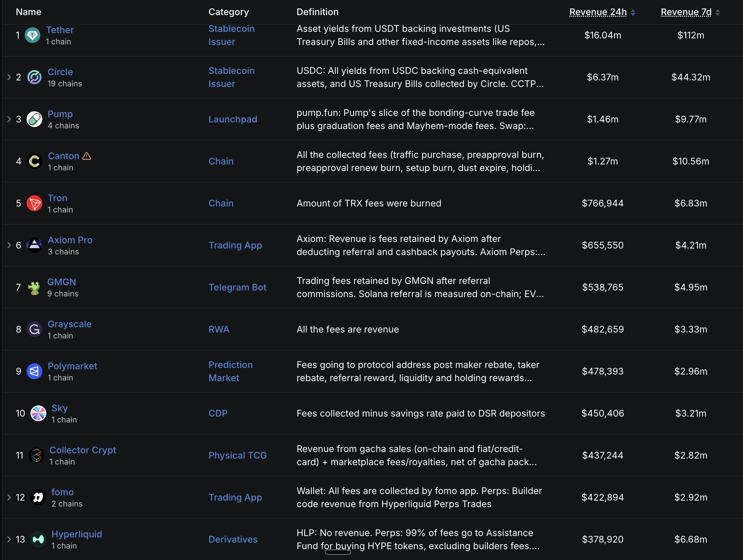Image resolution: width=743 pixels, height=560 pixels.
Task: Open the Sky protocol link
Action: pos(59,408)
